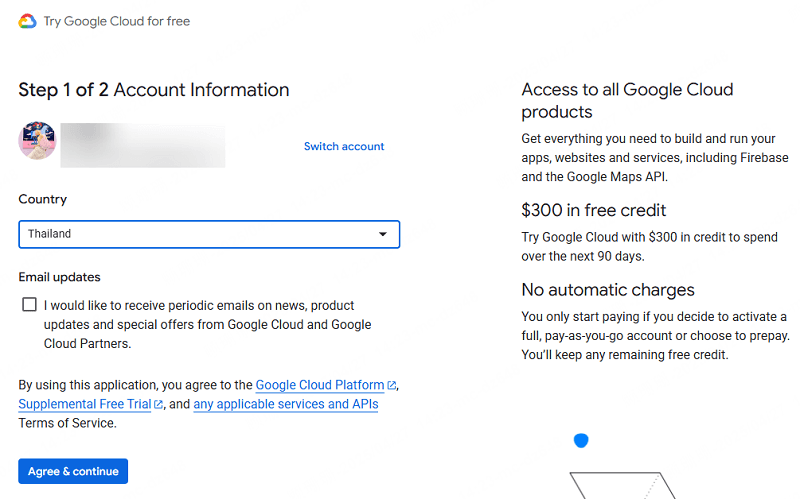The width and height of the screenshot is (800, 499).
Task: Click the No automatic charges heading
Action: pyautogui.click(x=608, y=290)
